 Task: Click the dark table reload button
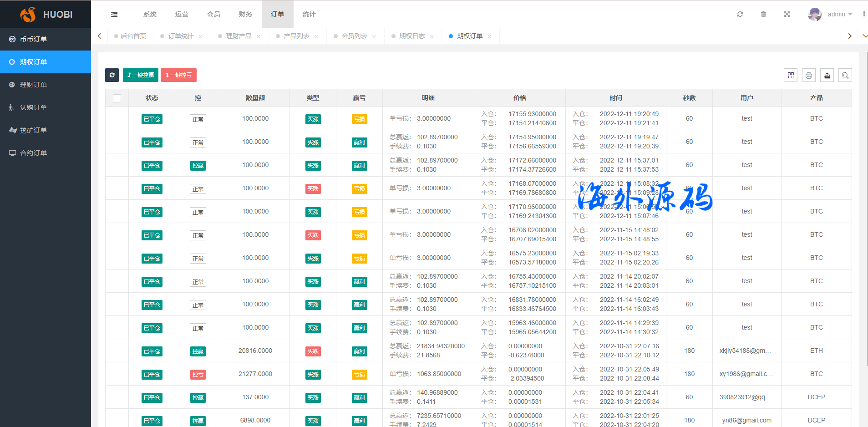pyautogui.click(x=112, y=75)
